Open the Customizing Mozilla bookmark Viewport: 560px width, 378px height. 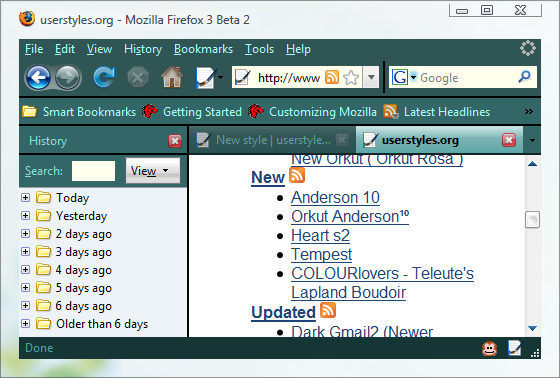[x=312, y=112]
